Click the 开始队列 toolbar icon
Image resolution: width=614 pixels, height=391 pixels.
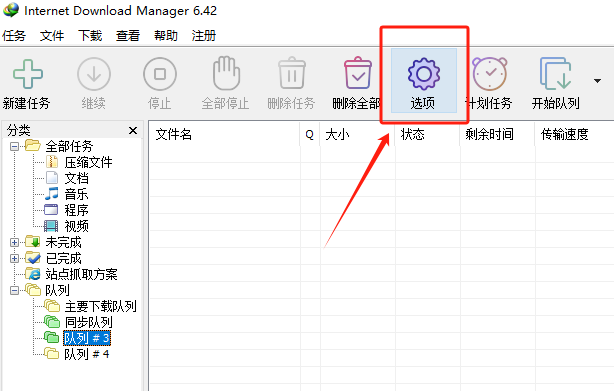point(555,74)
